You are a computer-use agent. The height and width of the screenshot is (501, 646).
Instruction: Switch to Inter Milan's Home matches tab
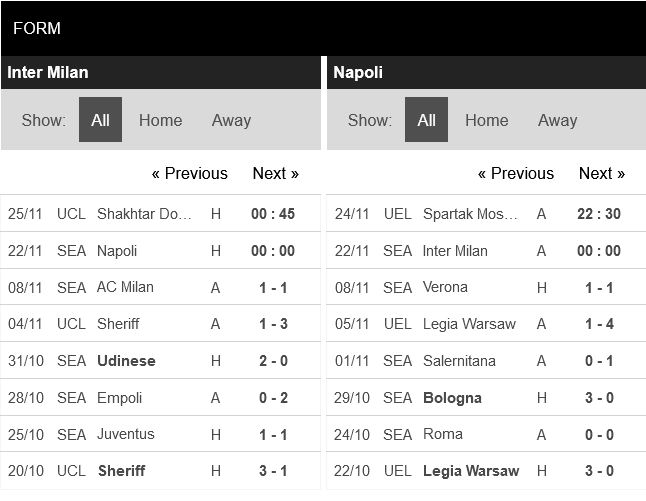coord(160,120)
